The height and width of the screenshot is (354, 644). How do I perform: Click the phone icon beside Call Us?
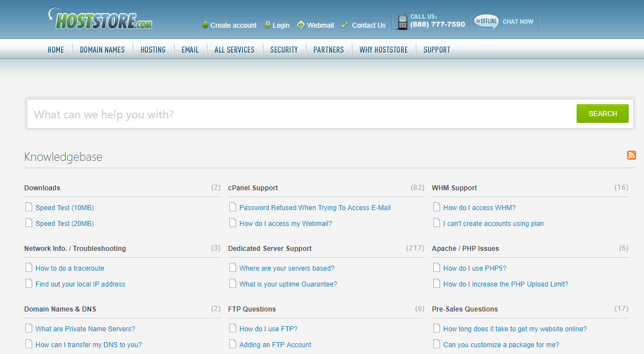(x=403, y=22)
